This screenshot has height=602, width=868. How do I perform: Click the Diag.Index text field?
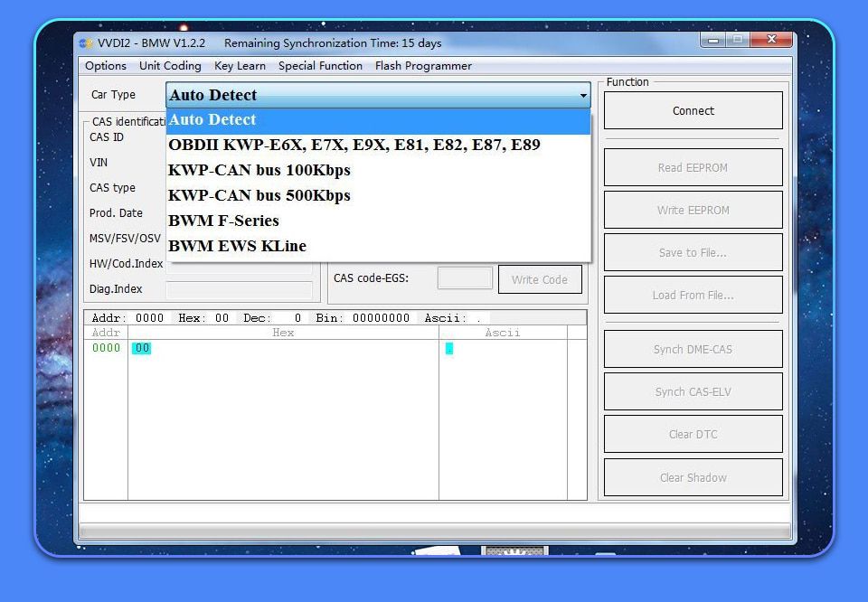click(x=239, y=290)
